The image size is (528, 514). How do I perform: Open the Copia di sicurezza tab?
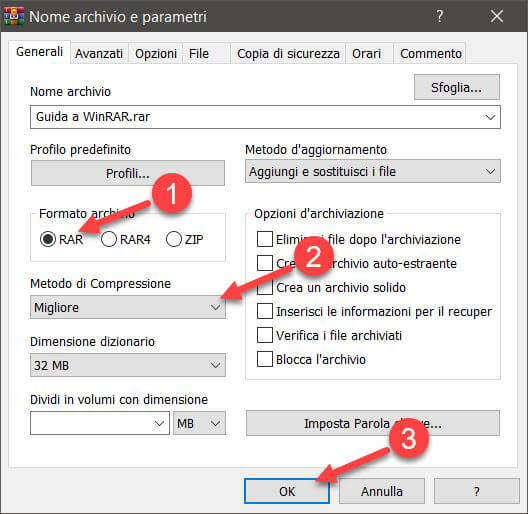click(288, 53)
